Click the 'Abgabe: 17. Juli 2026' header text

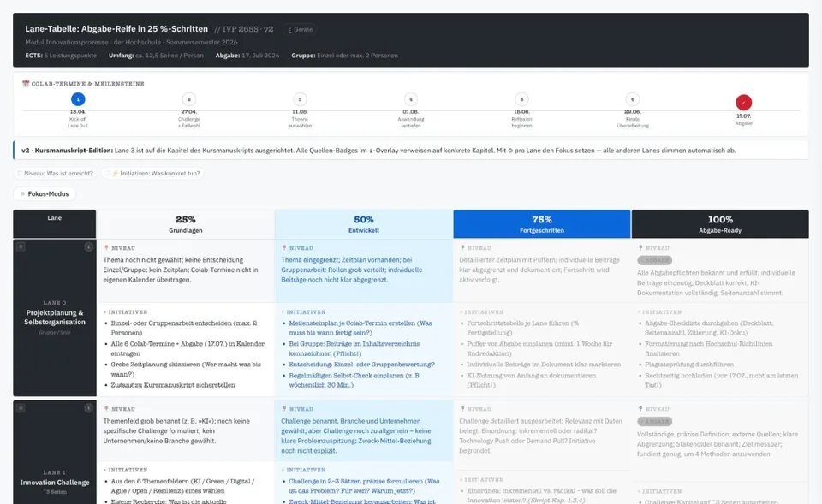pos(247,56)
